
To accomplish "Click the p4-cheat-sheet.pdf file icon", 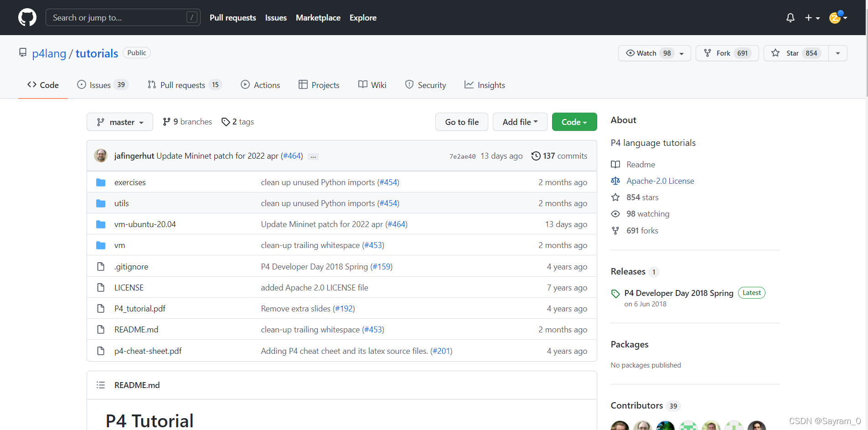I will pyautogui.click(x=101, y=351).
